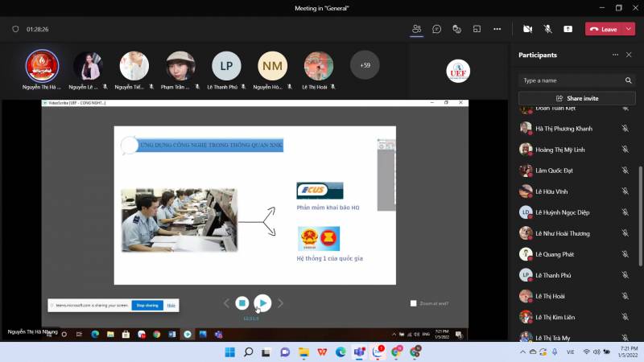Screen dimensions: 644x362
Task: Click the 'Type a name' search field
Action: click(570, 80)
